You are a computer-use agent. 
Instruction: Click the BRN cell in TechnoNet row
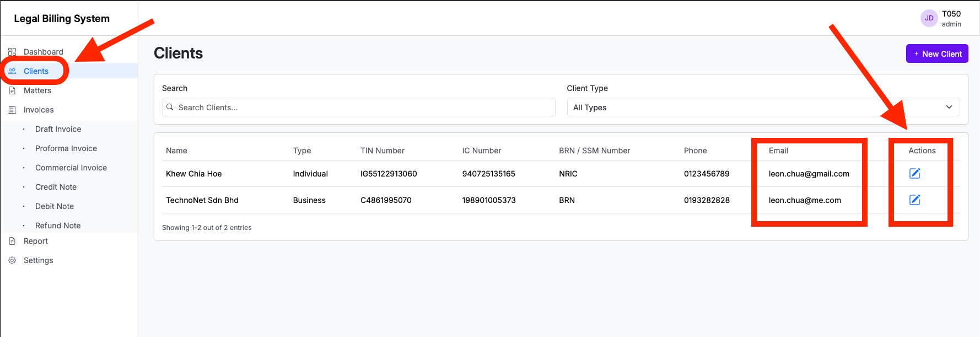pos(567,200)
